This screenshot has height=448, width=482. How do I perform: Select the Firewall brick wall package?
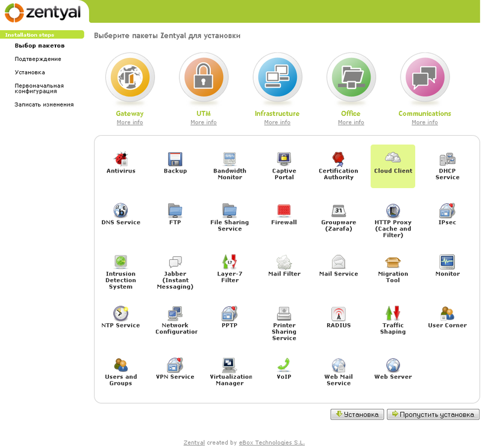click(x=284, y=215)
